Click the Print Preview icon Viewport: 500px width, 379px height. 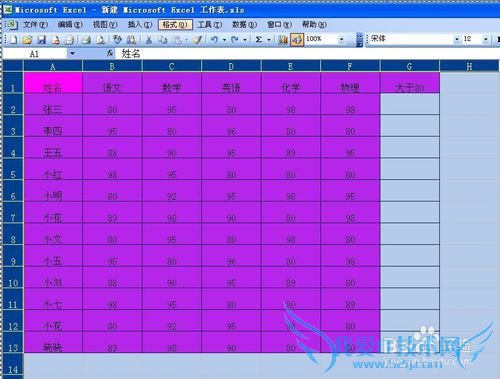(100, 40)
